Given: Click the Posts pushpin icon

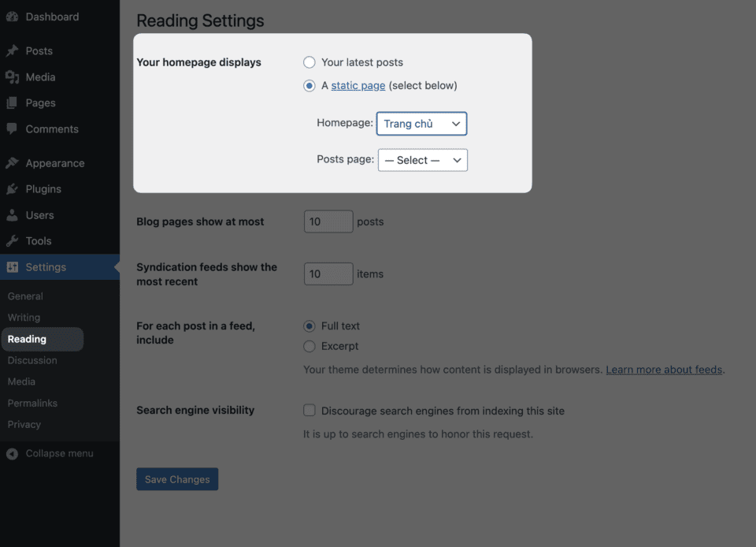Looking at the screenshot, I should pos(12,50).
